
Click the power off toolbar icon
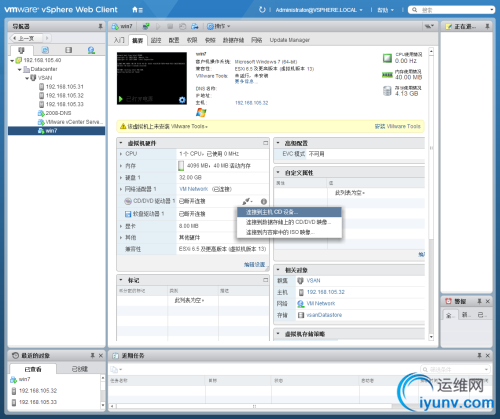coord(170,26)
